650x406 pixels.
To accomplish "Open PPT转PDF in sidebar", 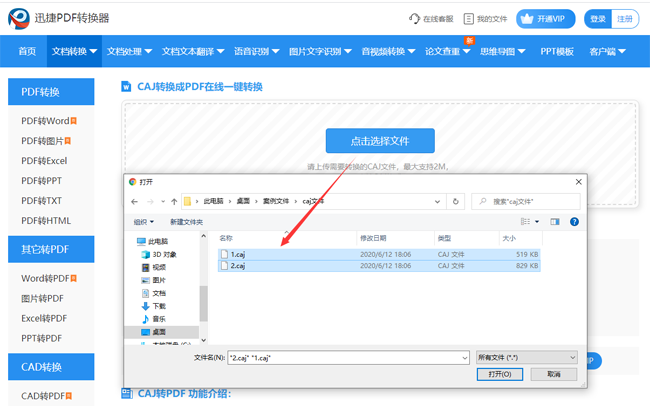I will pos(41,338).
